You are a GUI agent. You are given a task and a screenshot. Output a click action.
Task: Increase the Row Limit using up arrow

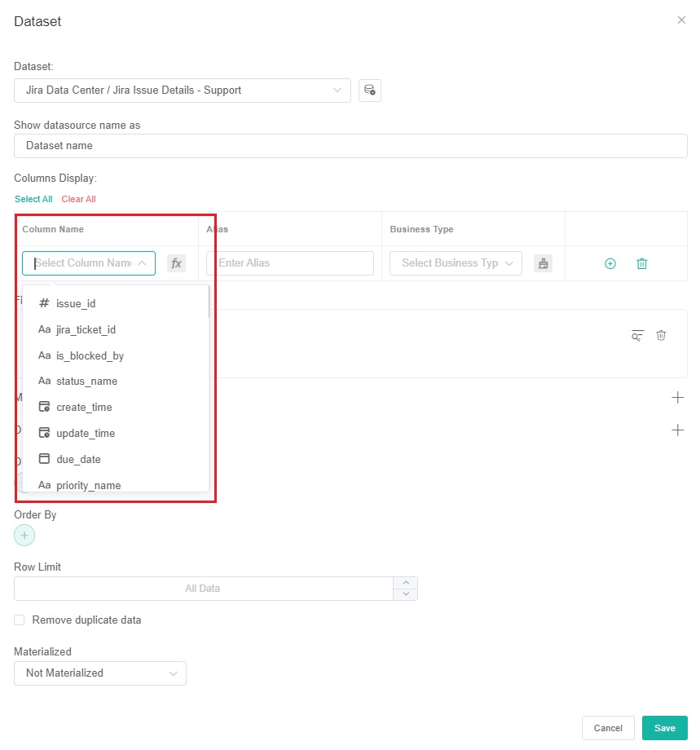(405, 583)
